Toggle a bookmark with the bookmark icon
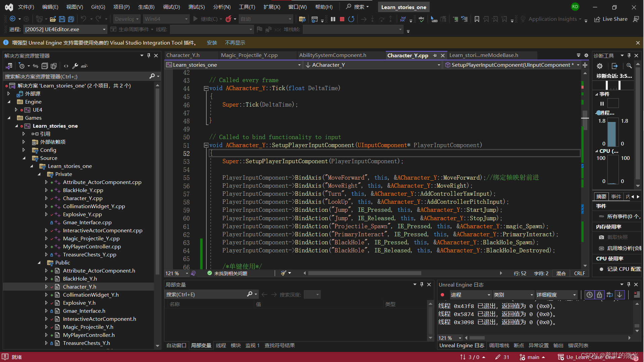The width and height of the screenshot is (644, 362). (x=477, y=19)
